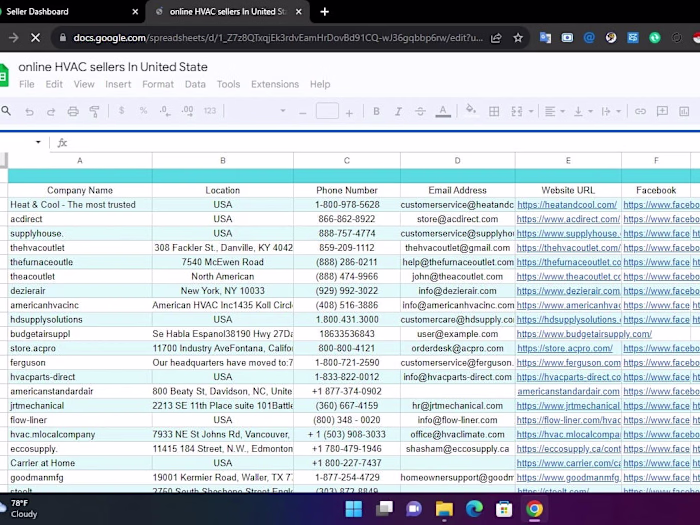Viewport: 700px width, 525px height.
Task: Open the Edit menu
Action: pos(54,84)
